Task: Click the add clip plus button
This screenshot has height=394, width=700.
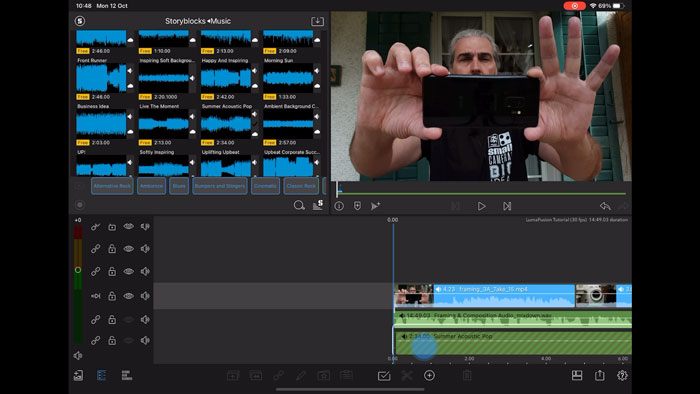Action: (429, 376)
